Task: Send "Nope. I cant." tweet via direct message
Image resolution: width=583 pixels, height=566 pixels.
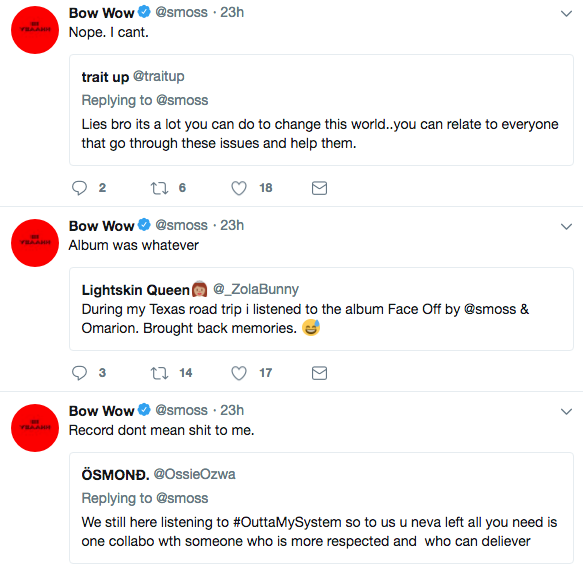Action: (x=319, y=188)
